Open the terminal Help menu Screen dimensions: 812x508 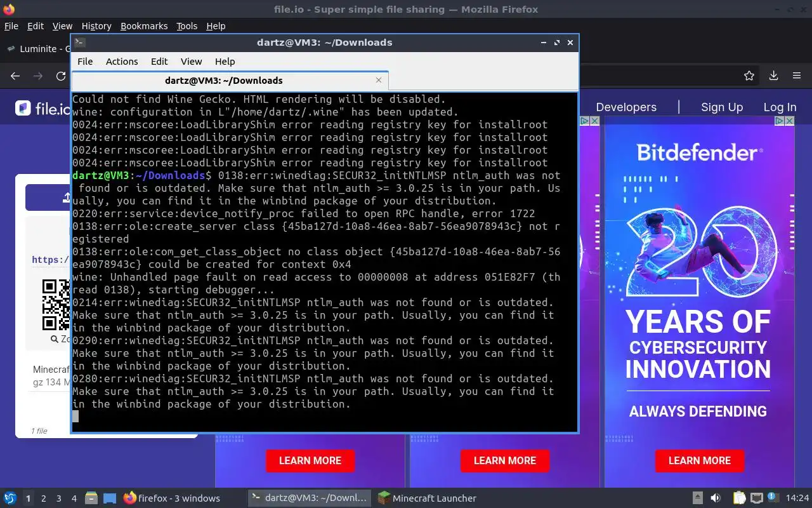(225, 62)
